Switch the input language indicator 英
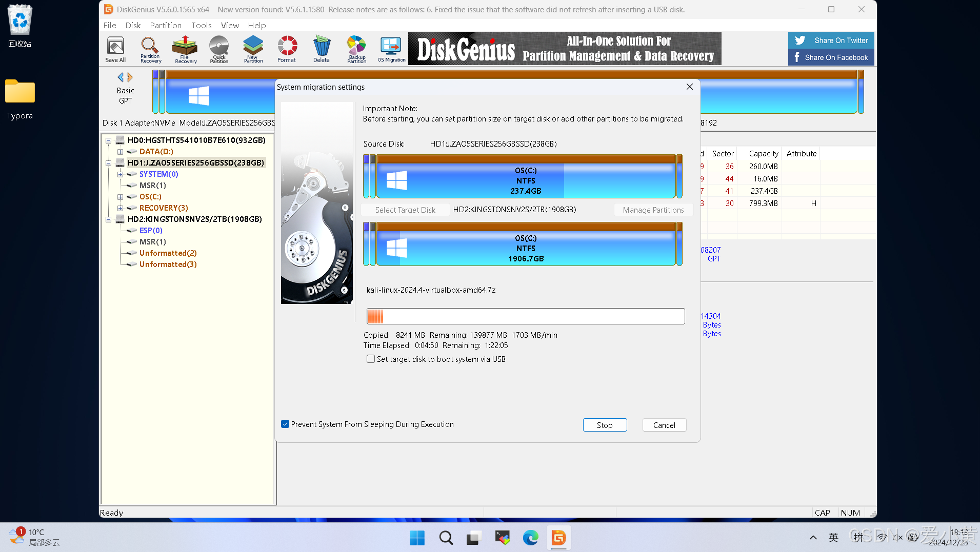The image size is (980, 552). 833,538
